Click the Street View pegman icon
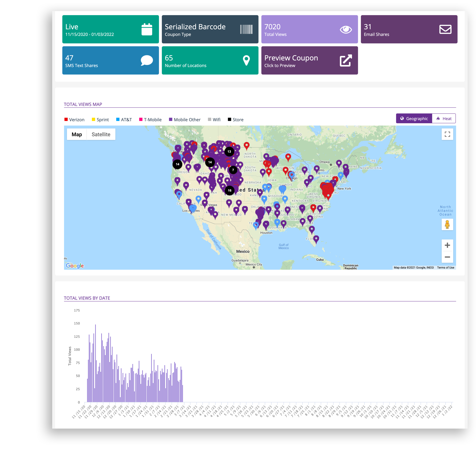This screenshot has width=476, height=461. click(x=447, y=225)
